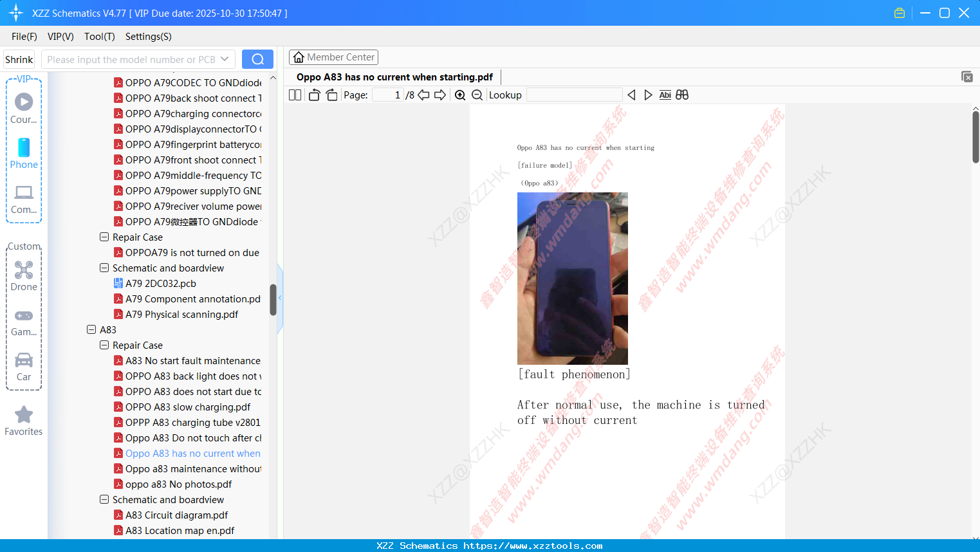Find next lookup match
Viewport: 980px width, 552px height.
point(648,95)
